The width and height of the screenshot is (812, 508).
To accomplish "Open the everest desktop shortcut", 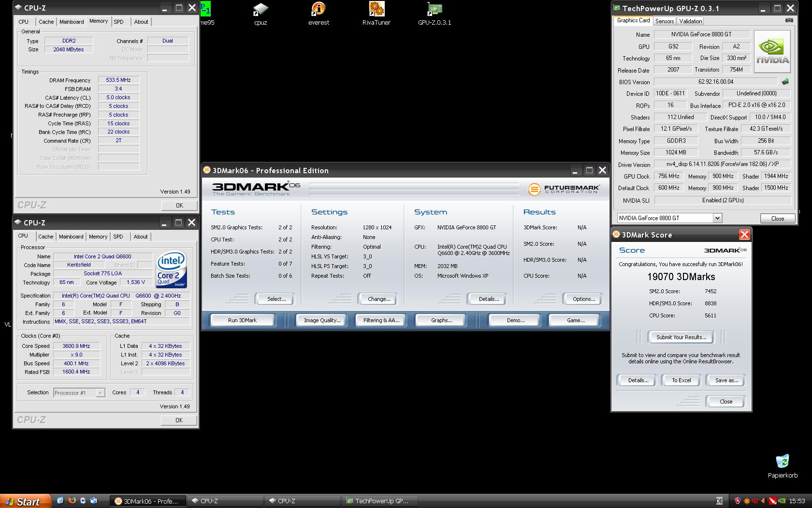I will pyautogui.click(x=319, y=14).
